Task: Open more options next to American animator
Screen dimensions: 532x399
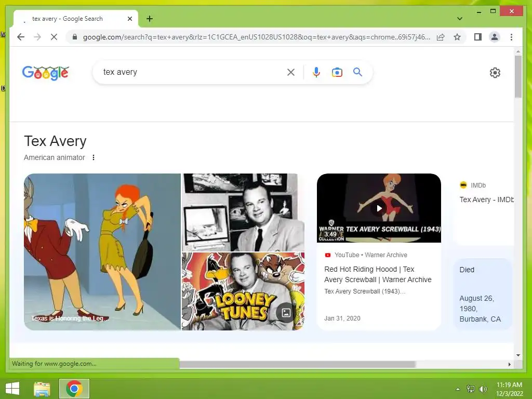Action: [x=94, y=157]
